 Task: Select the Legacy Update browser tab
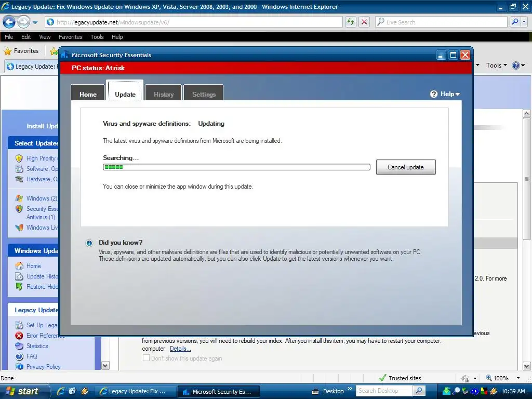[32, 66]
